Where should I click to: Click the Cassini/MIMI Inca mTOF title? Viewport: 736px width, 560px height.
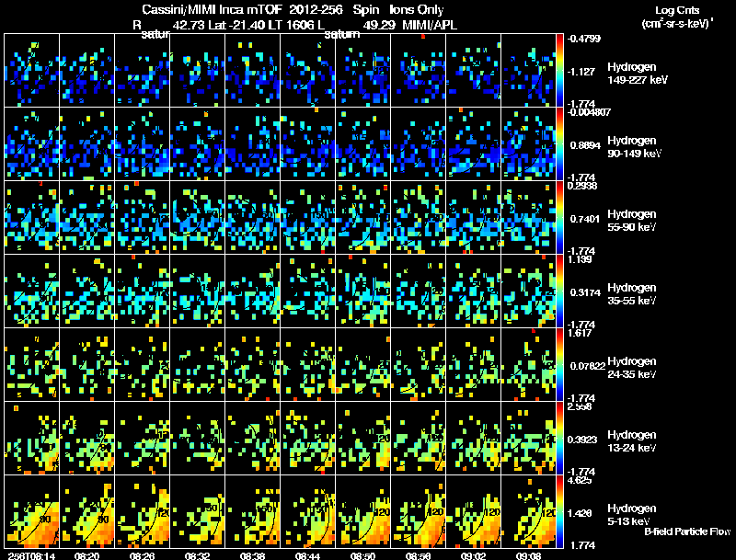(212, 10)
